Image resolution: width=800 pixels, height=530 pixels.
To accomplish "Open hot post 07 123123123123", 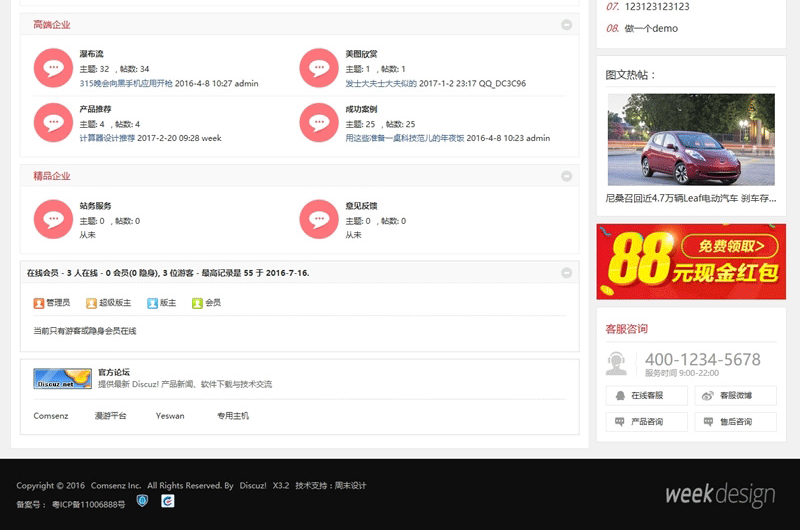I will click(657, 7).
